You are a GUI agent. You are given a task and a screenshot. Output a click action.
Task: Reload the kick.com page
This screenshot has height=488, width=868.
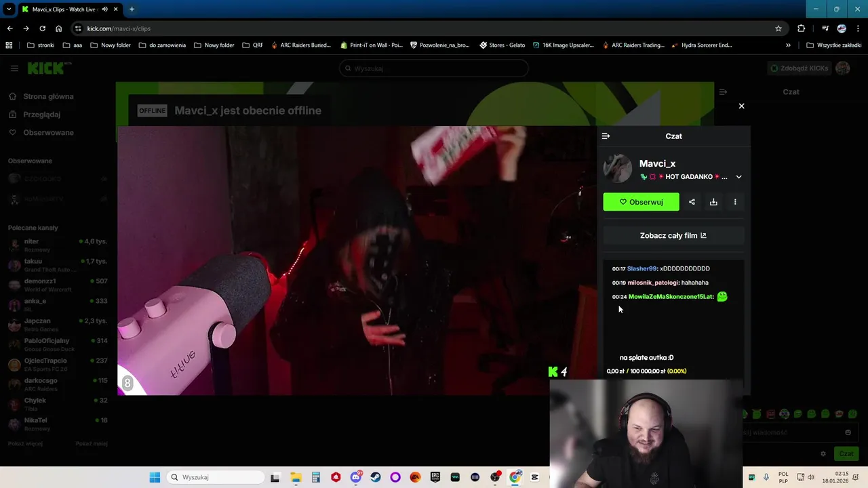coord(42,28)
